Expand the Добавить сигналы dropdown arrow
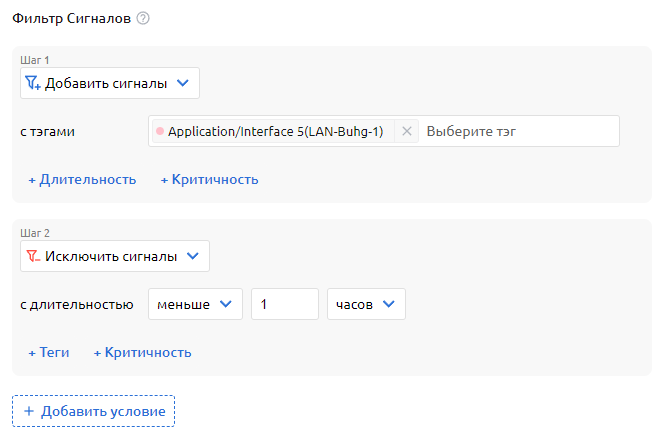 tap(182, 83)
